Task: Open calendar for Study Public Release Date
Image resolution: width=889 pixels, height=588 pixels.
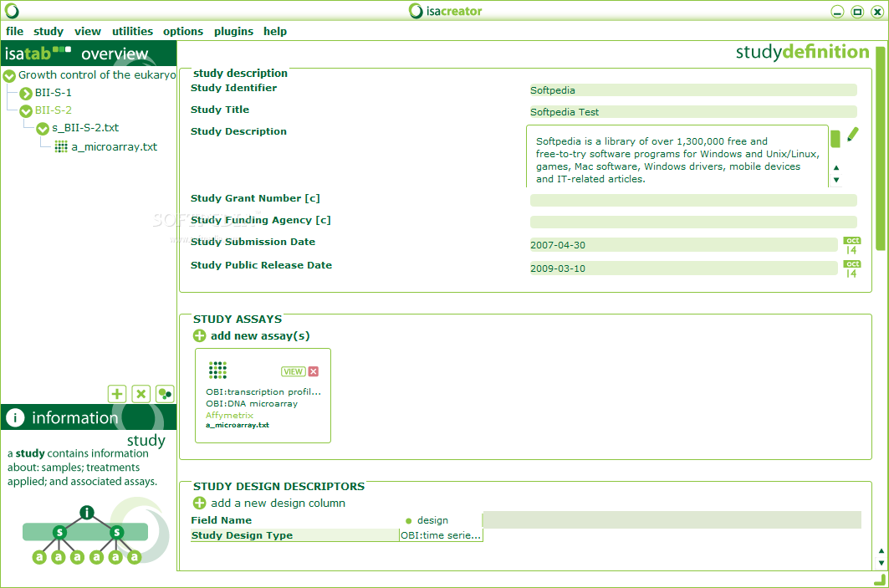Action: tap(851, 268)
